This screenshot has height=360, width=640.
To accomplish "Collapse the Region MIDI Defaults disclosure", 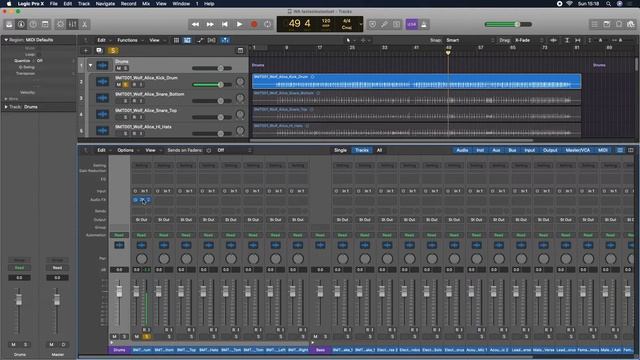I will point(6,40).
